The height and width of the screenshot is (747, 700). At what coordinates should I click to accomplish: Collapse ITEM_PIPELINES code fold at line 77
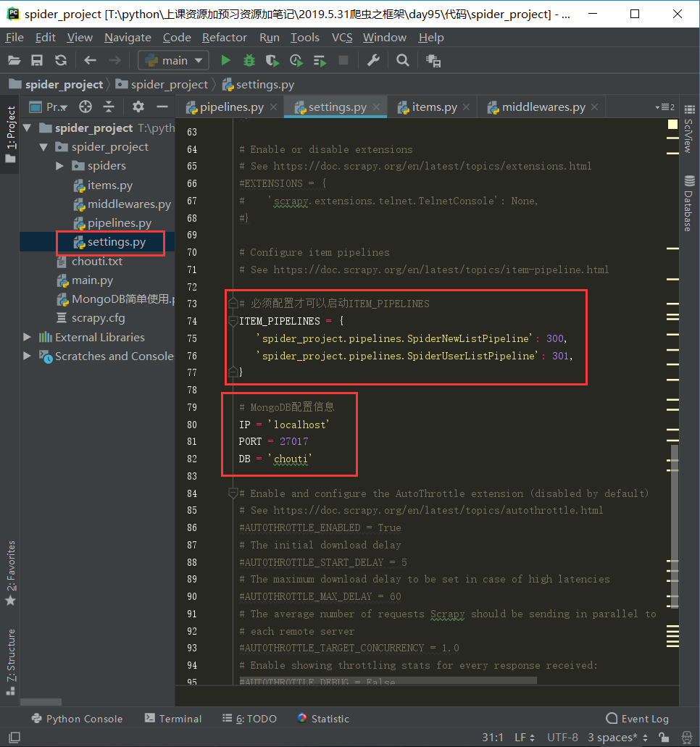[x=233, y=372]
